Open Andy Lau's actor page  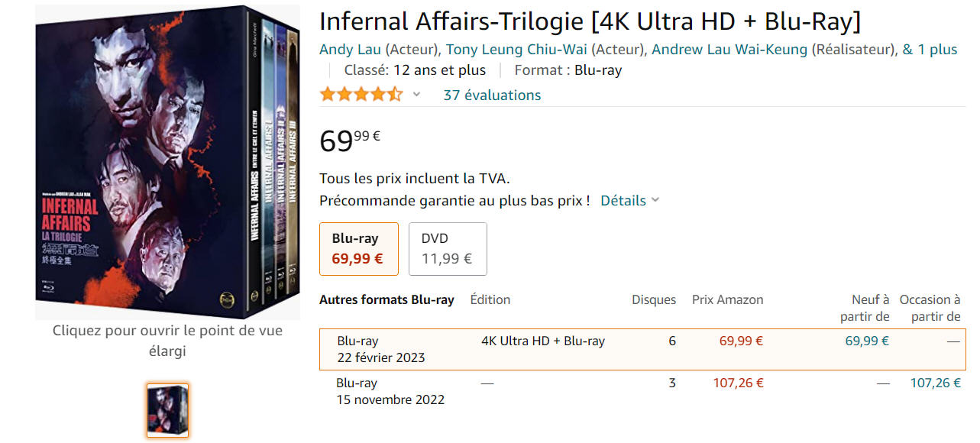tap(350, 50)
